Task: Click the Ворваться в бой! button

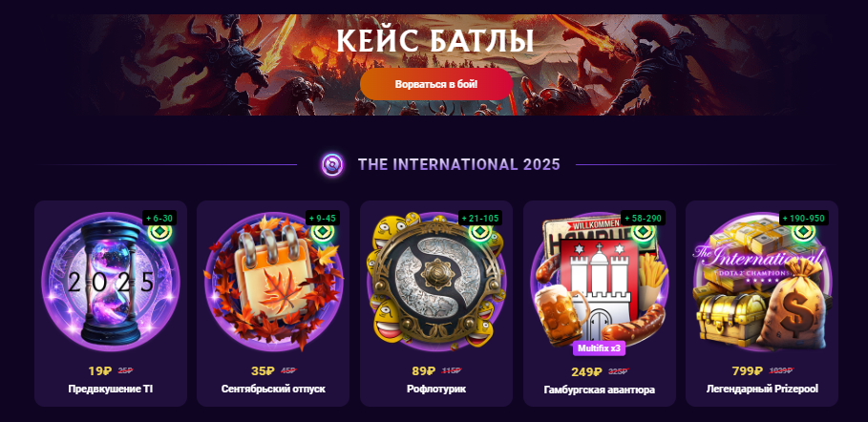Action: pyautogui.click(x=436, y=84)
